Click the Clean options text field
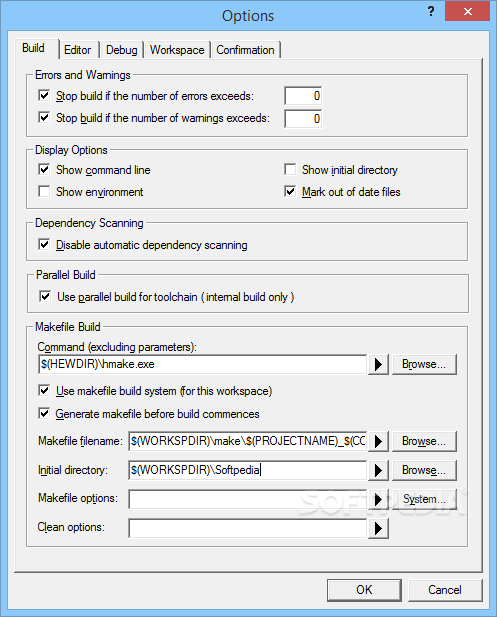 (248, 528)
